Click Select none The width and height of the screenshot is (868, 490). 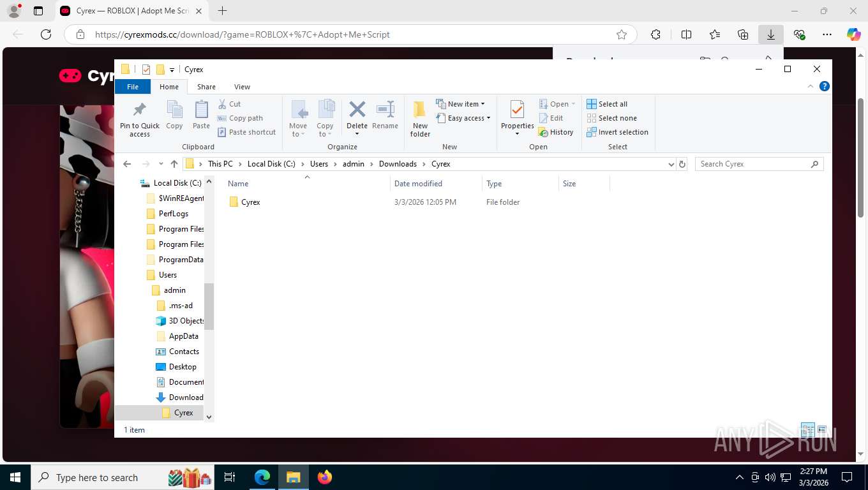(611, 118)
